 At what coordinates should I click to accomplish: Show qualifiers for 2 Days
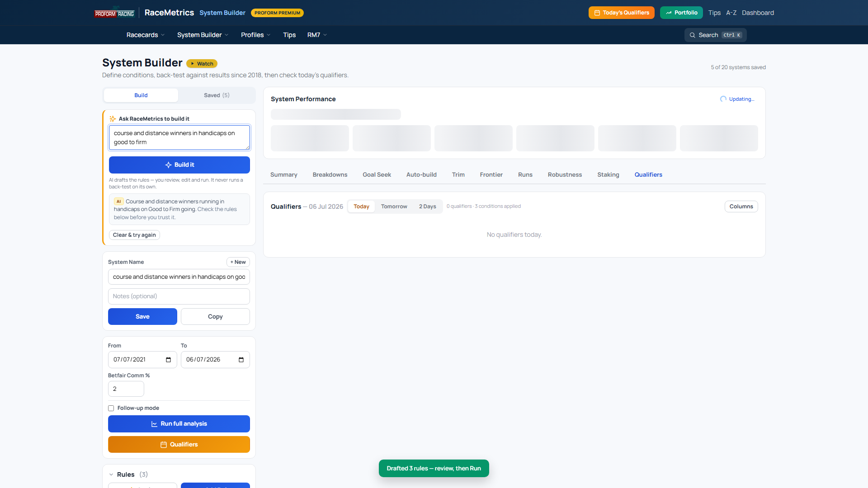428,206
